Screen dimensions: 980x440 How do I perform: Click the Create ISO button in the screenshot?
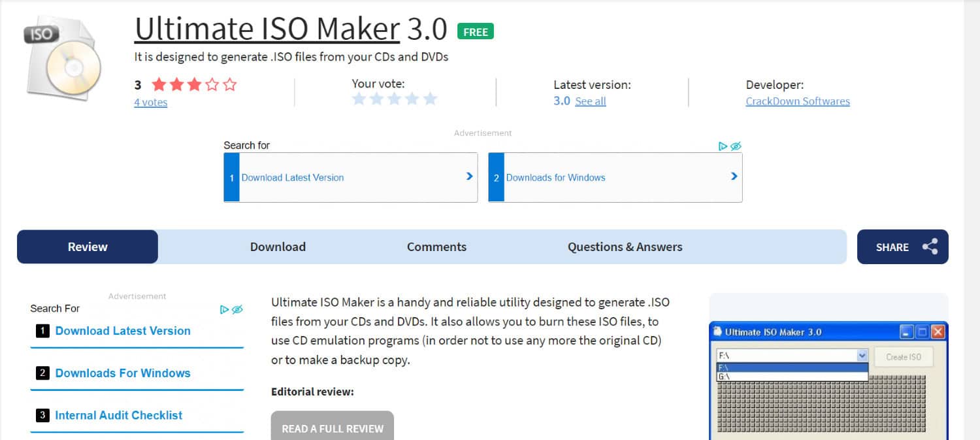(x=904, y=357)
